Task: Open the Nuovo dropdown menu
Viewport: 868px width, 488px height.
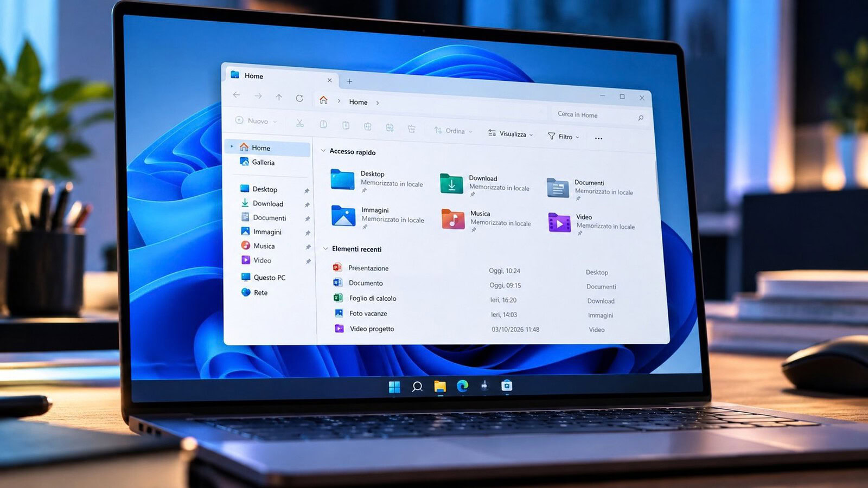Action: pos(256,121)
